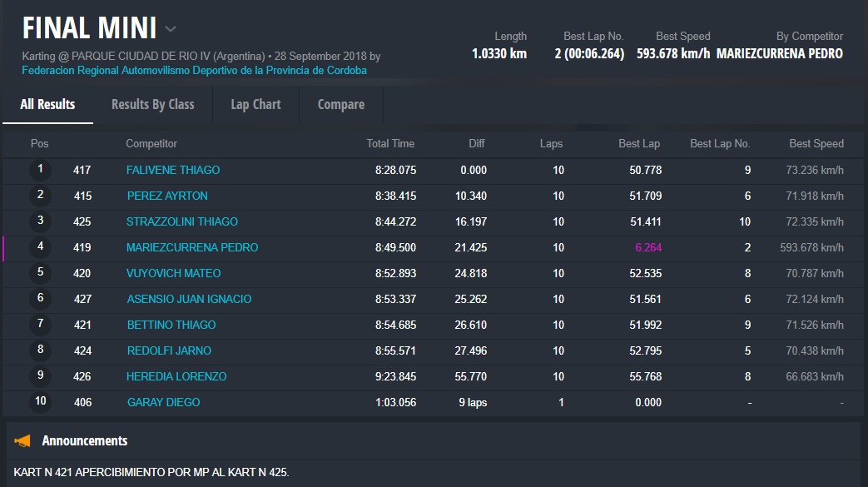Image resolution: width=868 pixels, height=487 pixels.
Task: Open competitor STRAZZOLINI THIAGO profile
Action: click(x=182, y=221)
